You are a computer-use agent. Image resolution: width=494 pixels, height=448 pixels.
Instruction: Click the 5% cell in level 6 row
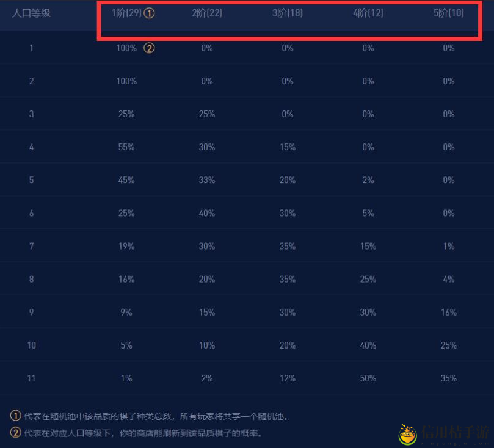click(x=368, y=213)
